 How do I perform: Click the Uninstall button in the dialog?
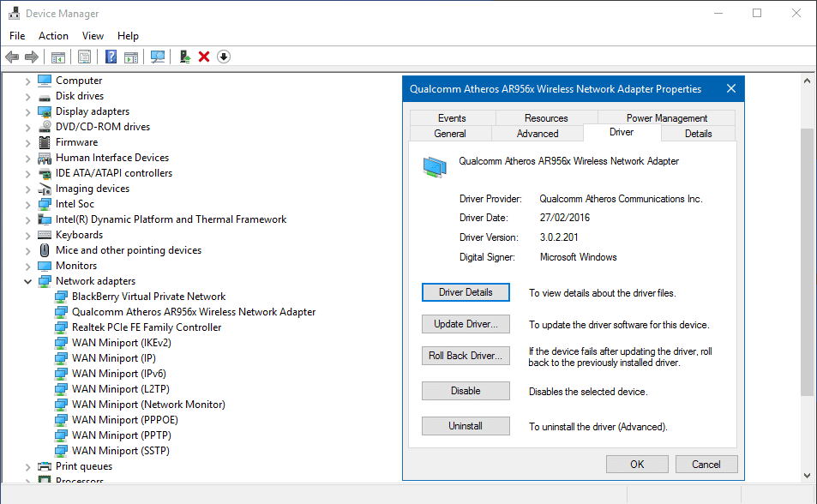(x=466, y=426)
